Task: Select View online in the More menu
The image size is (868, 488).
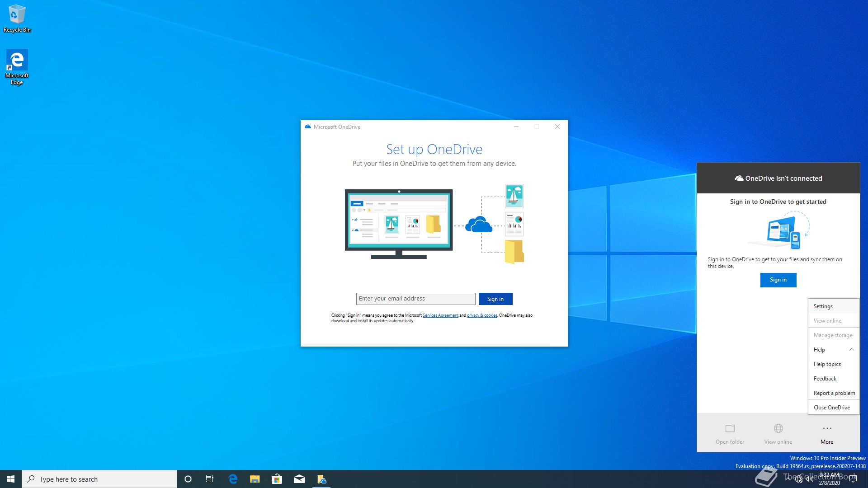Action: click(834, 321)
